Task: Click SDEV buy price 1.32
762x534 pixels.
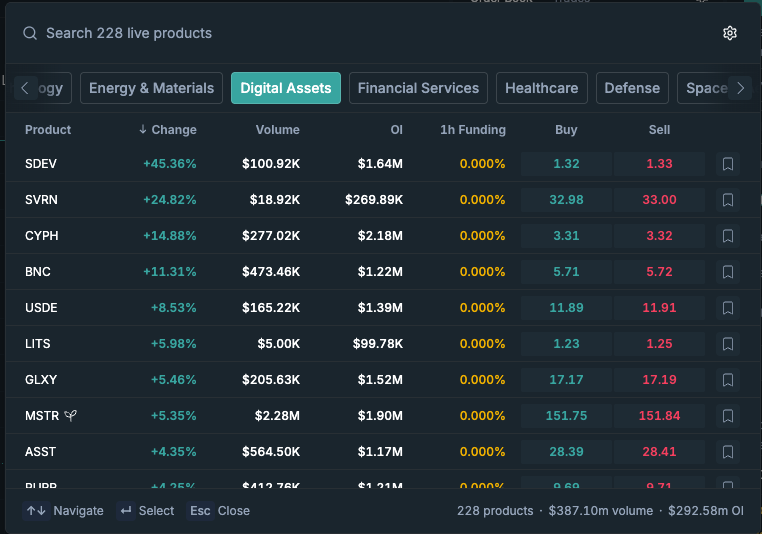Action: 566,164
